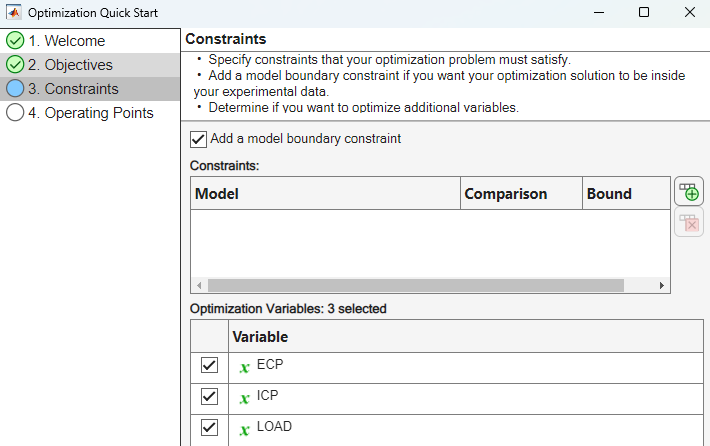
Task: Click the 'Constraints:' label above the table
Action: (224, 166)
